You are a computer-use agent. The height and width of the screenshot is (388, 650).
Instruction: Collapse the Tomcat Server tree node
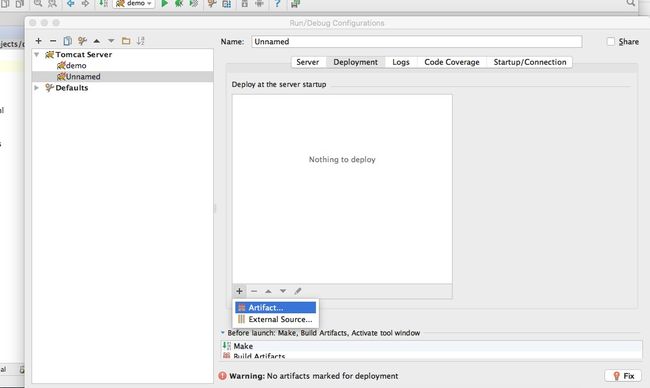37,54
